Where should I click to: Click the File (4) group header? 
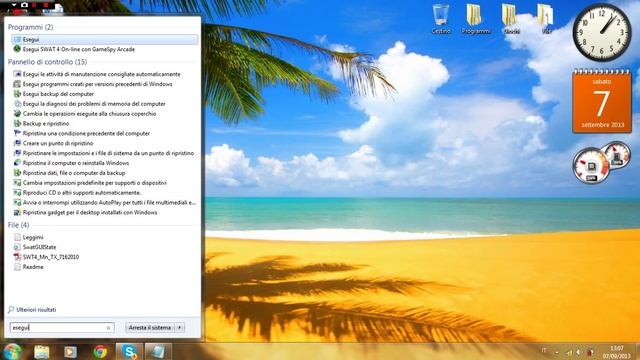point(18,225)
